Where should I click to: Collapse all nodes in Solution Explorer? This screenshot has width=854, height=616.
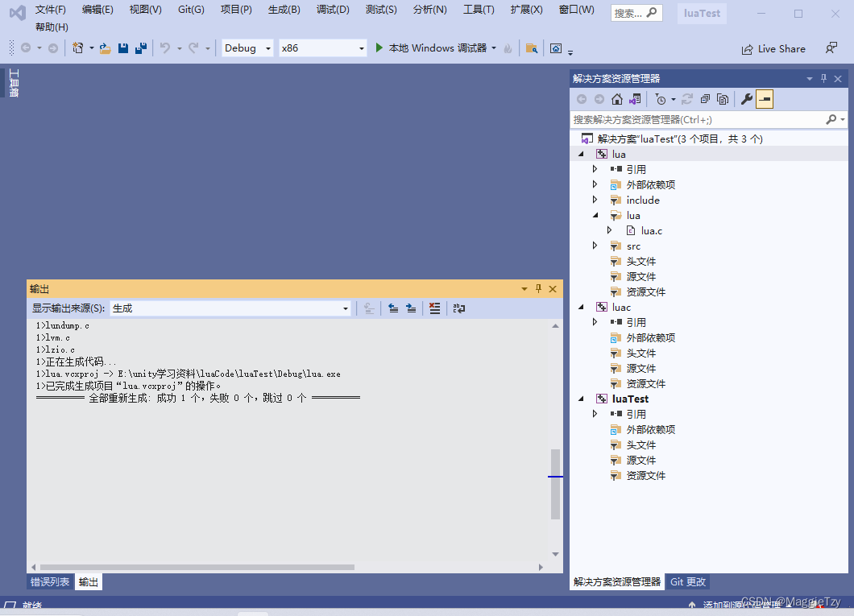click(x=705, y=98)
